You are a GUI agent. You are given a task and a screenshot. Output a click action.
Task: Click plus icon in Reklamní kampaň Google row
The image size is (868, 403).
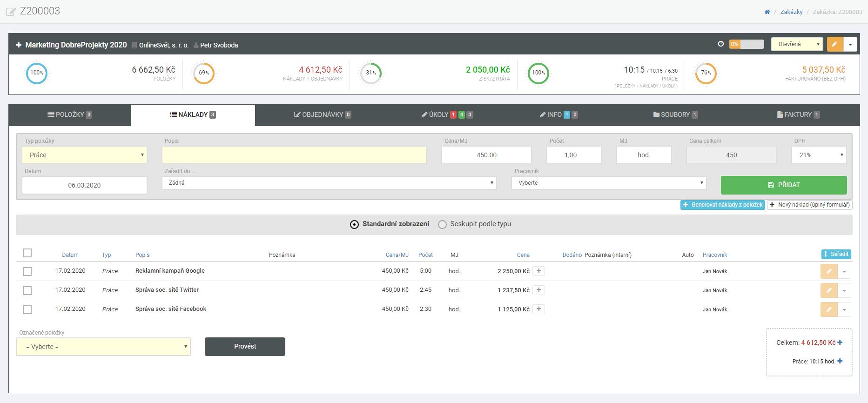(x=538, y=271)
